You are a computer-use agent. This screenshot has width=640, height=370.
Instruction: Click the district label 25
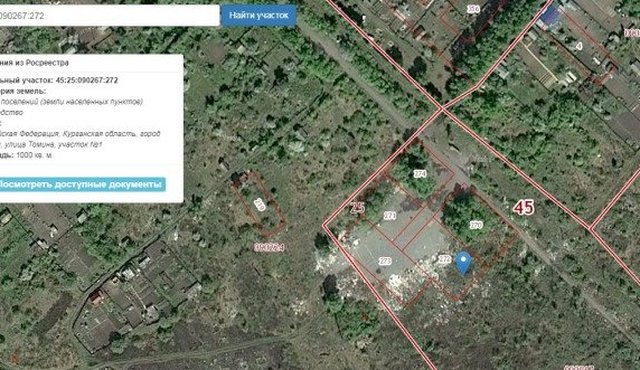(358, 208)
